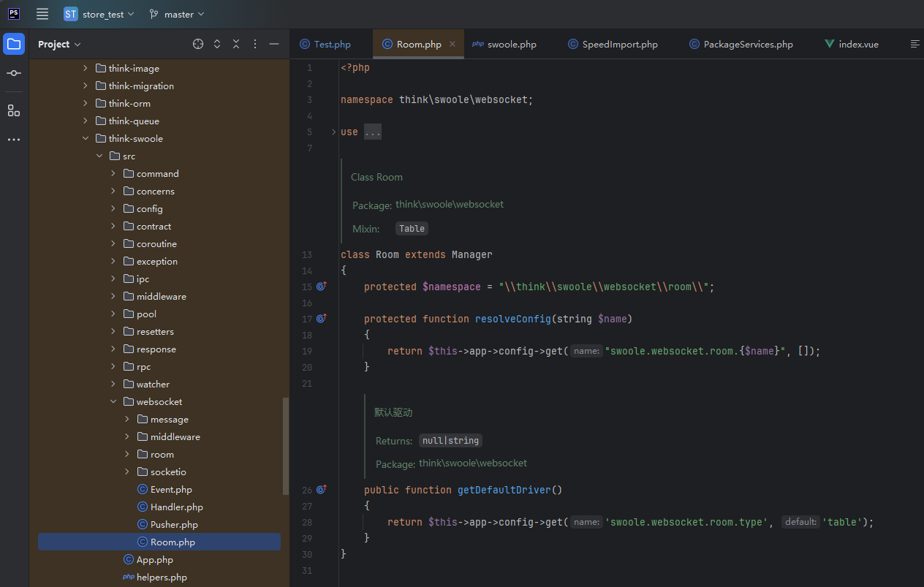924x587 pixels.
Task: Select the watcher folder
Action: 153,384
